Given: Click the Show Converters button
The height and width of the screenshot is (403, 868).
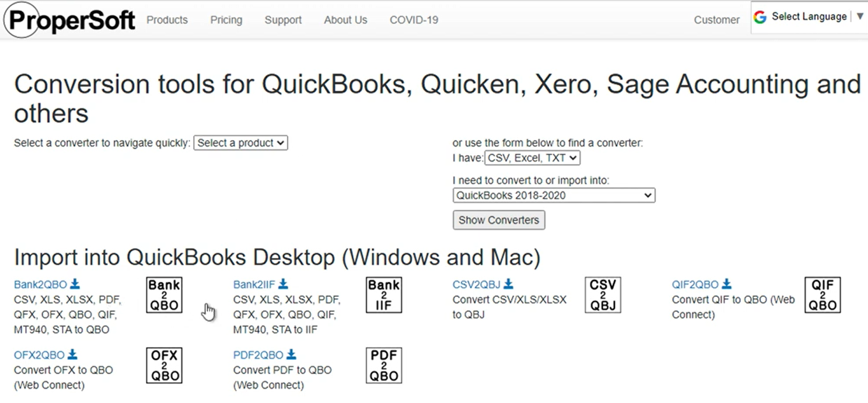Looking at the screenshot, I should pyautogui.click(x=499, y=220).
